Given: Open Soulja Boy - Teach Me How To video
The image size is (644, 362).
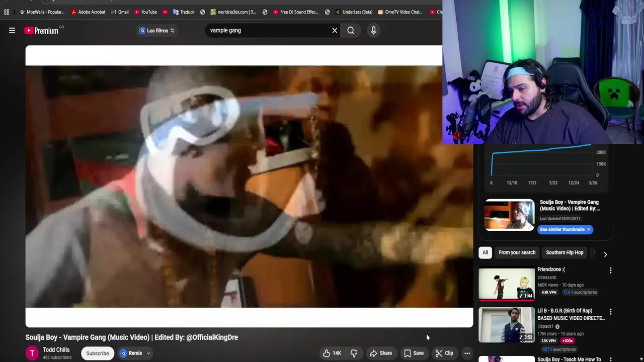Looking at the screenshot, I should coord(569,359).
